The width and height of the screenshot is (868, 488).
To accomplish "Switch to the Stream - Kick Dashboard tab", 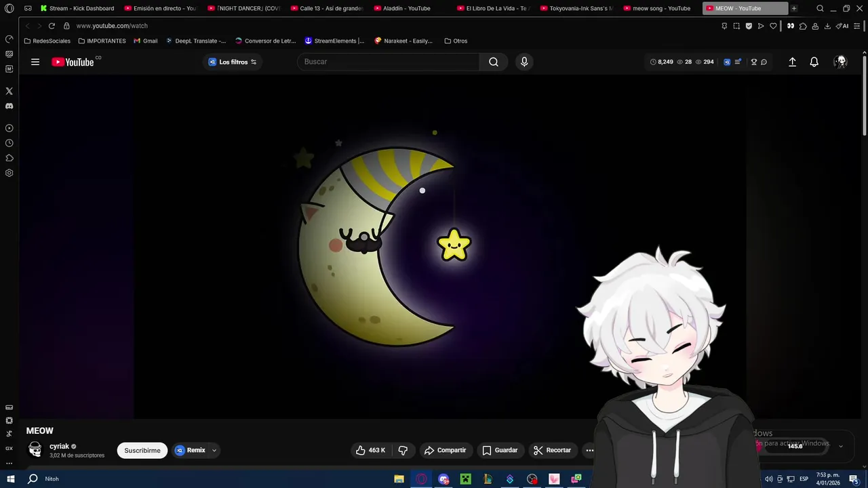I will click(77, 8).
